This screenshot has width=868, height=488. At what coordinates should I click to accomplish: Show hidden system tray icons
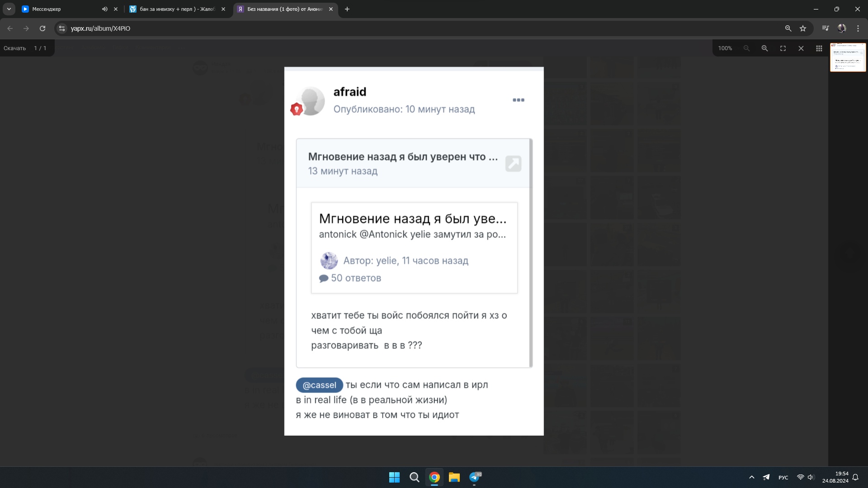tap(752, 477)
